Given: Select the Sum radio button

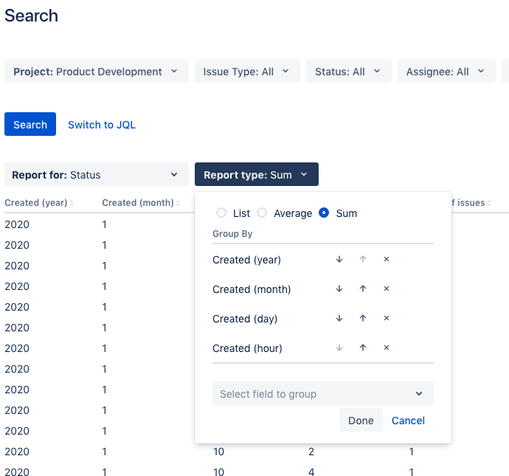Looking at the screenshot, I should tap(324, 213).
